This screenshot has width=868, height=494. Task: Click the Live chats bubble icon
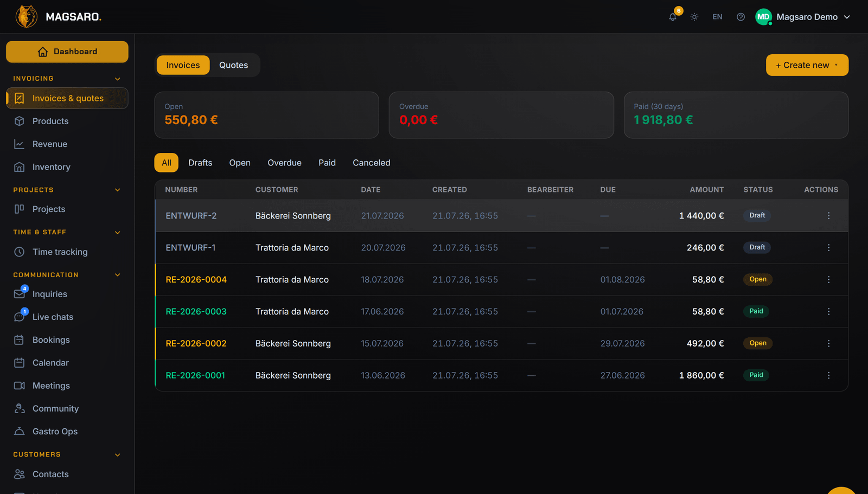point(20,317)
